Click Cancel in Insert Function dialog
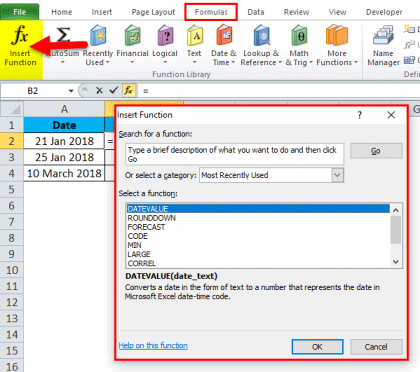 coord(376,347)
